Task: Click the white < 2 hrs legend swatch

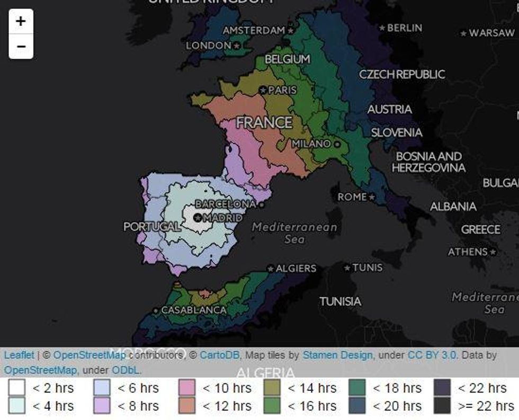Action: click(x=16, y=388)
